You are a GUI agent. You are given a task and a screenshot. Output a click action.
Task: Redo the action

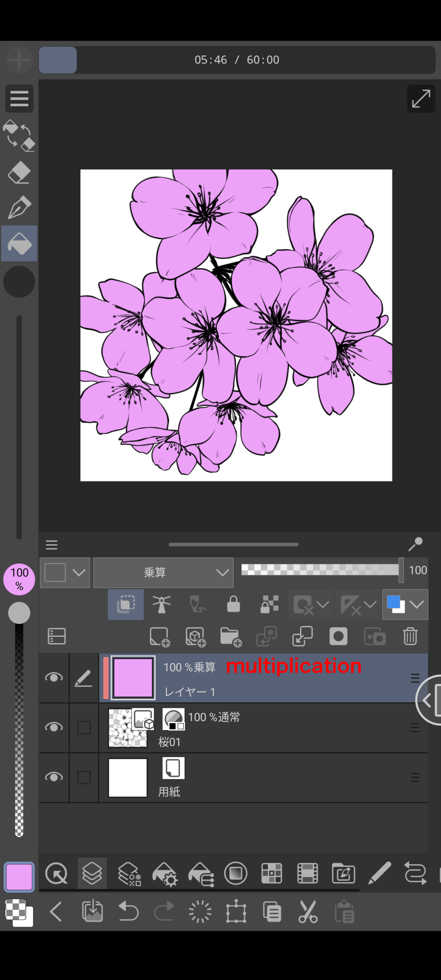click(x=164, y=912)
